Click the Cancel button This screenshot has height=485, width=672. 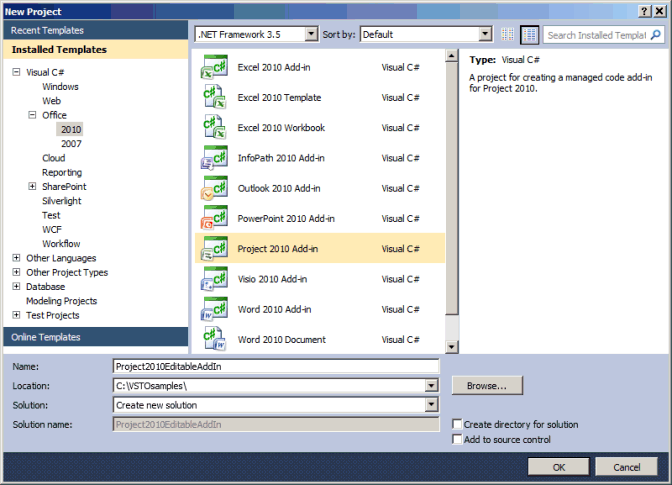click(626, 467)
